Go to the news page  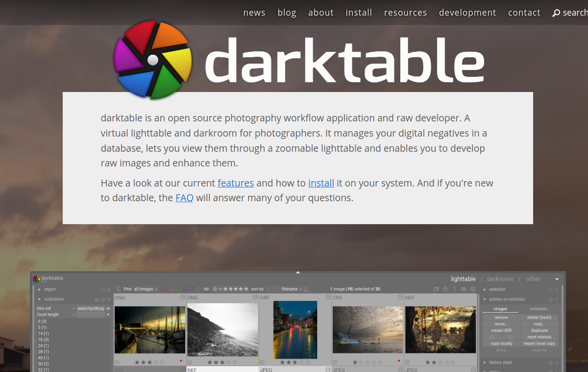254,13
